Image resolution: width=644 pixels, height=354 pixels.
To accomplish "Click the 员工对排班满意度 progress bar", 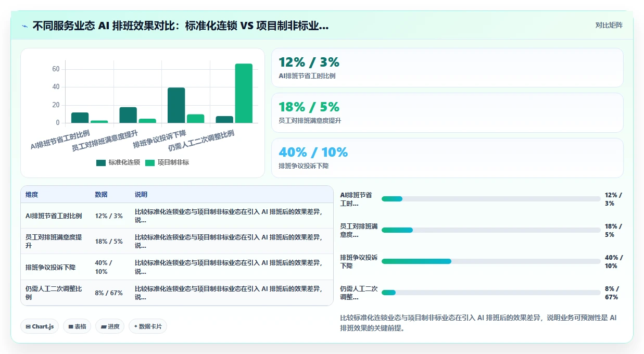I will 491,230.
